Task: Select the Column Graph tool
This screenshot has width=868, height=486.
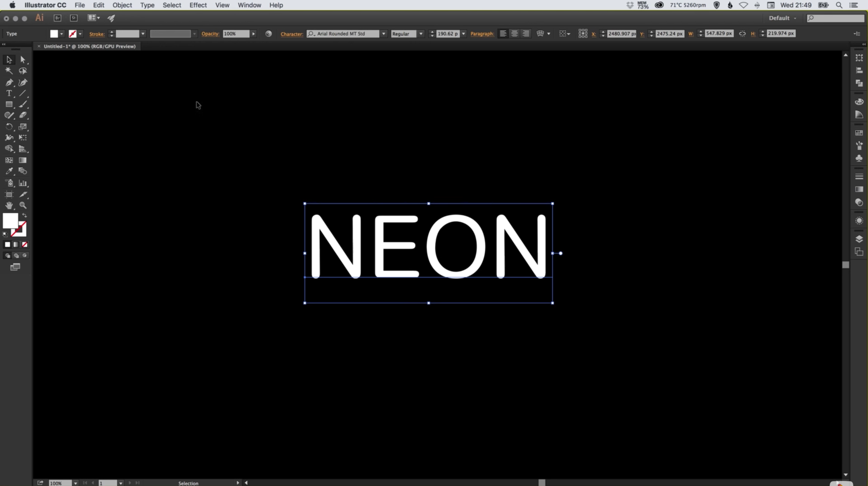Action: (23, 183)
